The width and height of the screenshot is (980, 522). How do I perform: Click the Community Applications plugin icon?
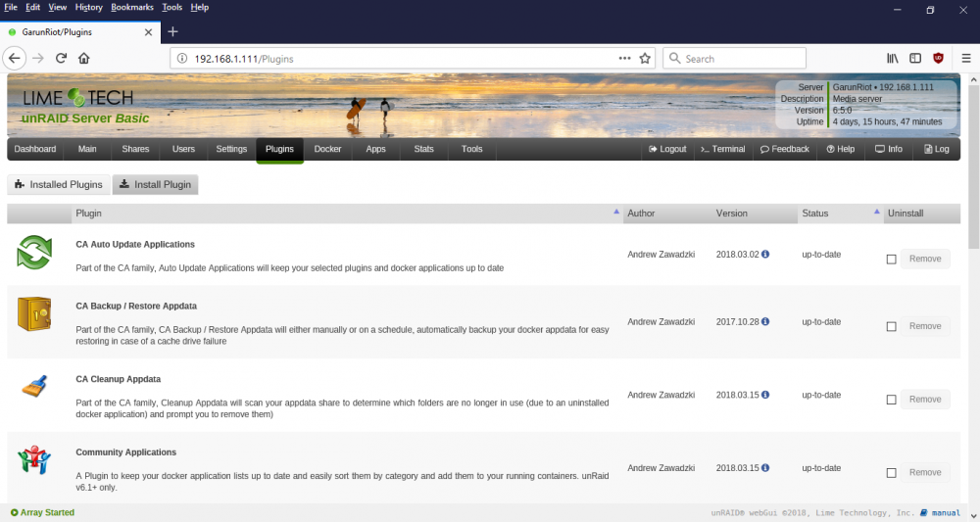[x=34, y=460]
